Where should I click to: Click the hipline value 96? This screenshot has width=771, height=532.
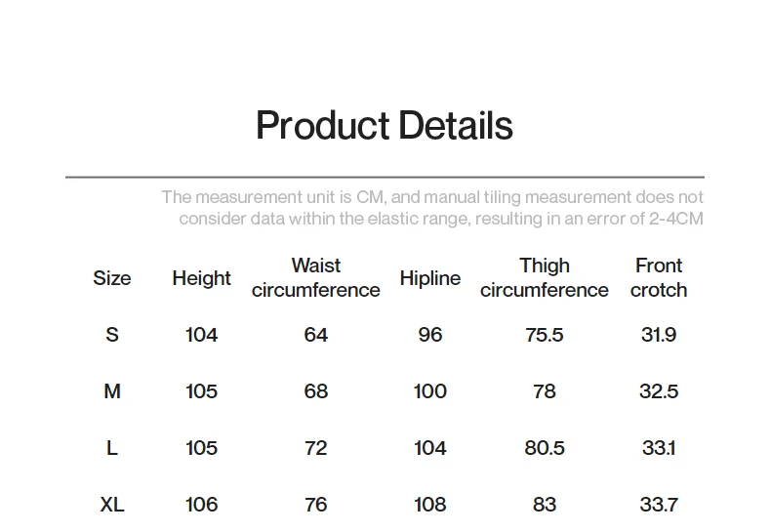tap(429, 335)
